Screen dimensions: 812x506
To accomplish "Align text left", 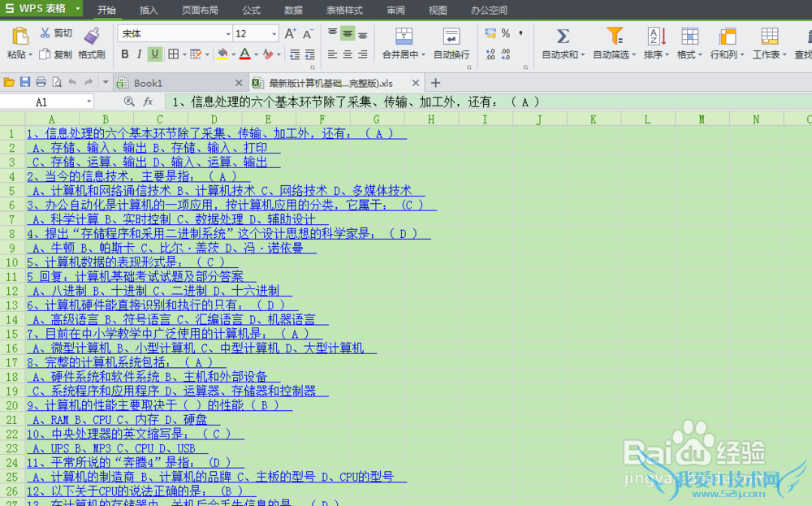I will pos(332,54).
